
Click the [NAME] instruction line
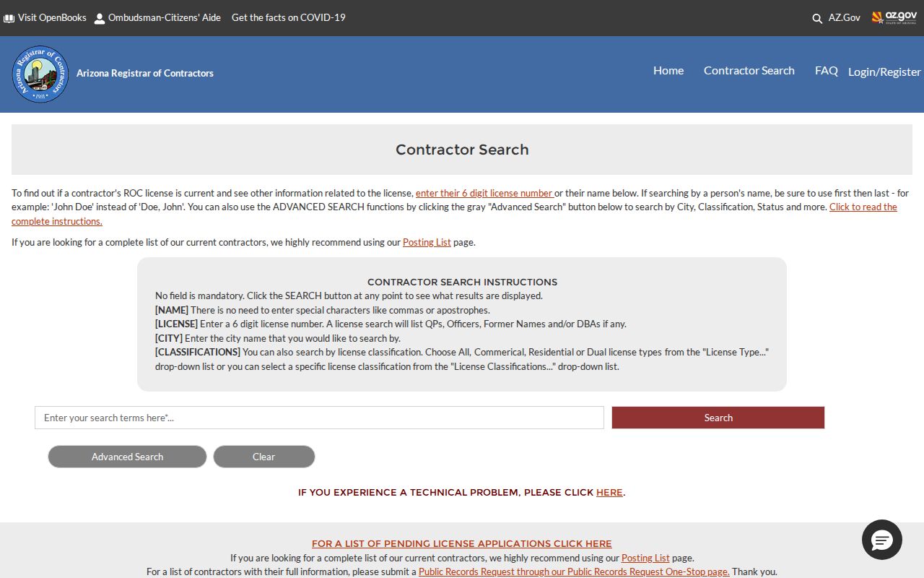[x=323, y=310]
